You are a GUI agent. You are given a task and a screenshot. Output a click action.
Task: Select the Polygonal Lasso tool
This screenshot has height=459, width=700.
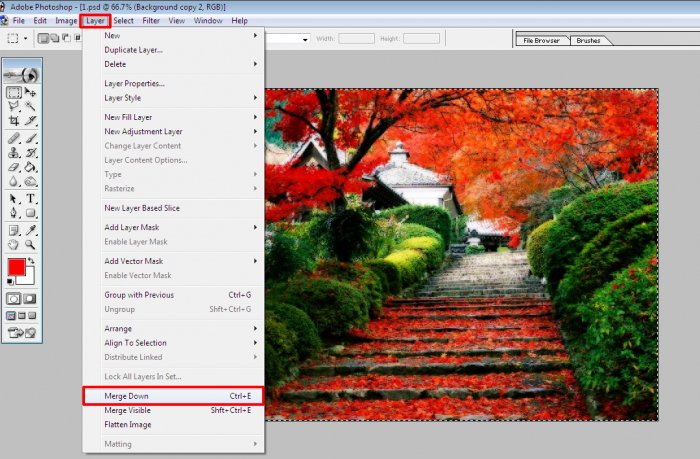13,106
